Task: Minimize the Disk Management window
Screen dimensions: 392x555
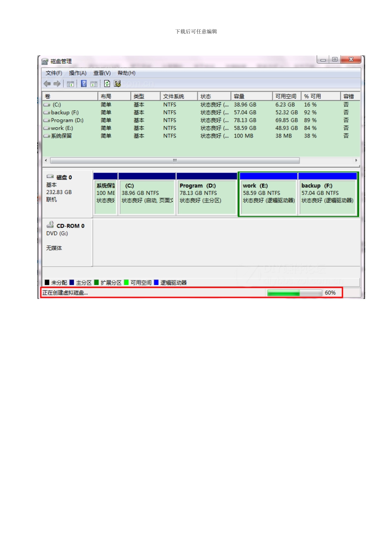Action: [323, 59]
